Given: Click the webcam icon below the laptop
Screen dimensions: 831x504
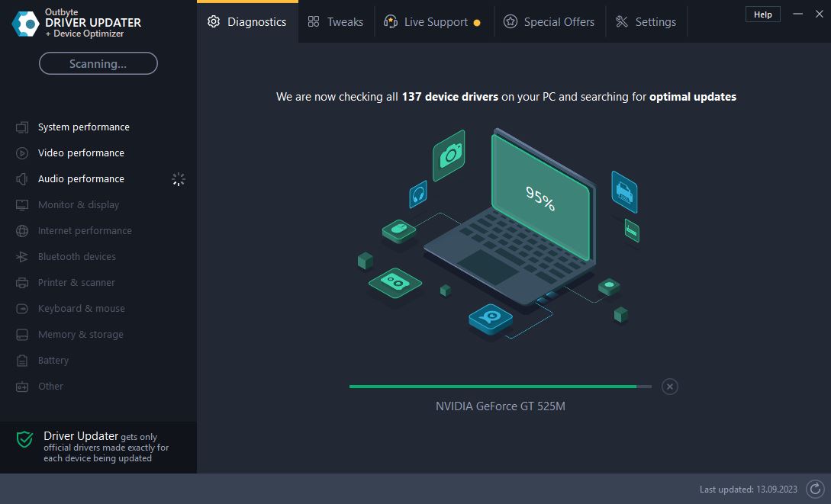Looking at the screenshot, I should click(x=491, y=318).
